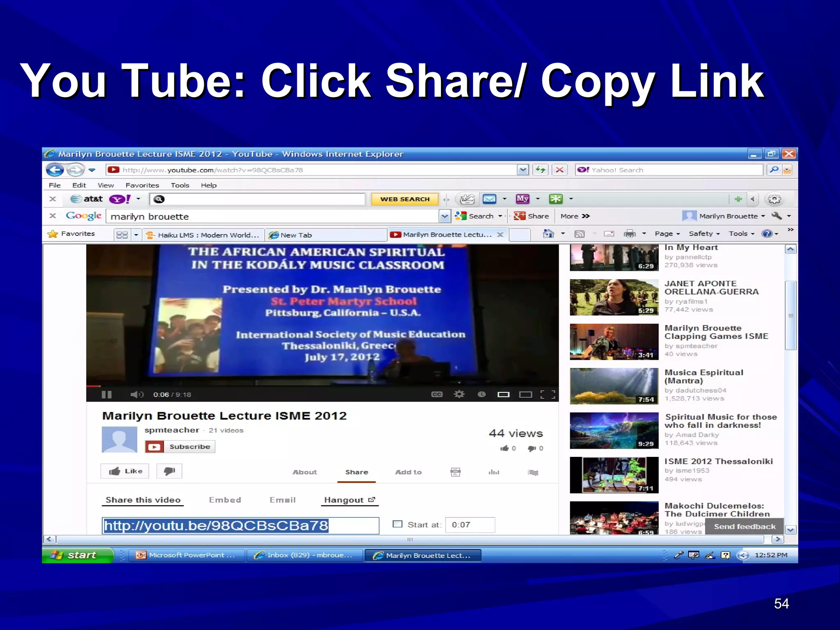
Task: Click the Windows start button
Action: click(x=77, y=555)
